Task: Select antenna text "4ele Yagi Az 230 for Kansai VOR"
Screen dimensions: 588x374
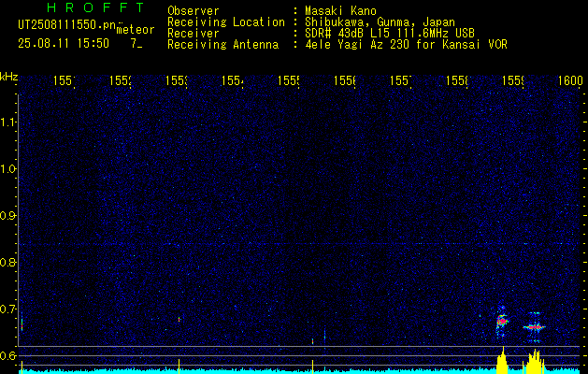Action: point(406,45)
